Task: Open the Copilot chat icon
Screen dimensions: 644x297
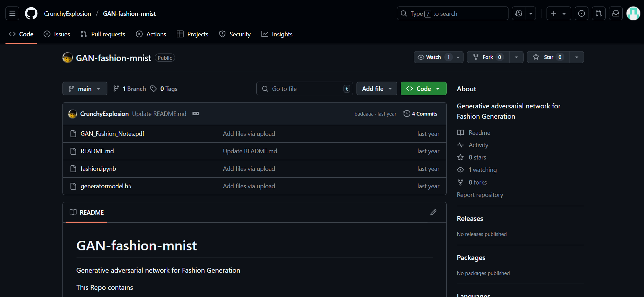Action: (x=519, y=14)
